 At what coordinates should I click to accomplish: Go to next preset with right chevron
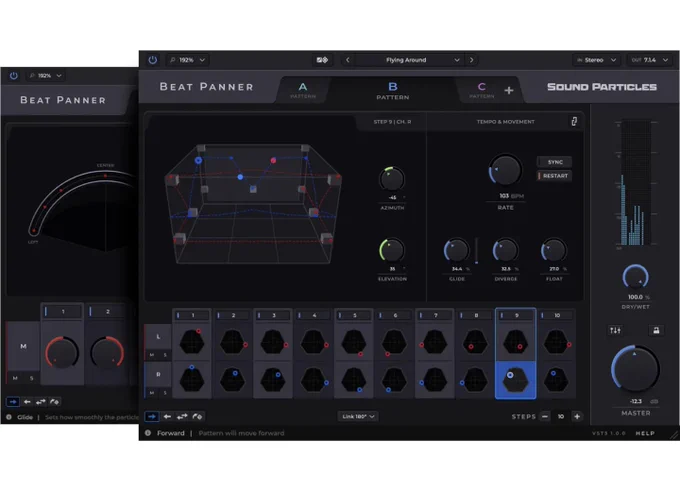coord(471,60)
